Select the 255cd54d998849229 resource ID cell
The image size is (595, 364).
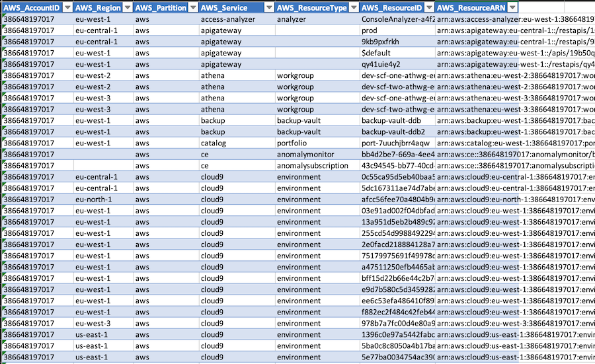click(397, 233)
